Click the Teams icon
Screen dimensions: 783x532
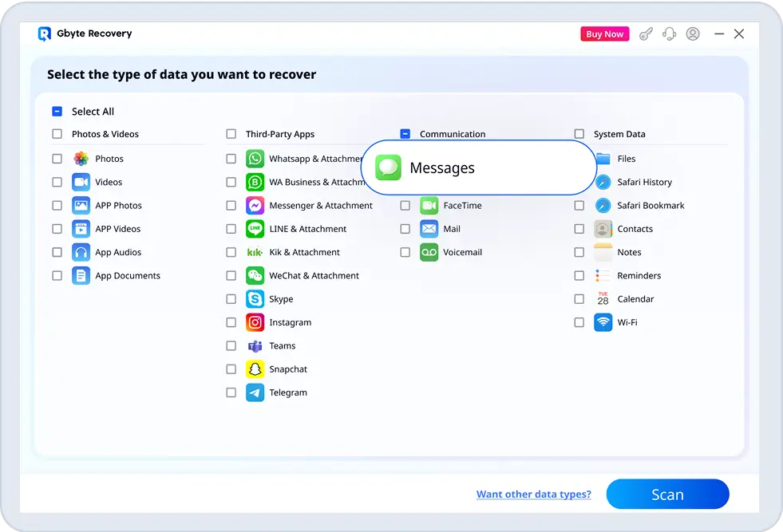point(255,346)
